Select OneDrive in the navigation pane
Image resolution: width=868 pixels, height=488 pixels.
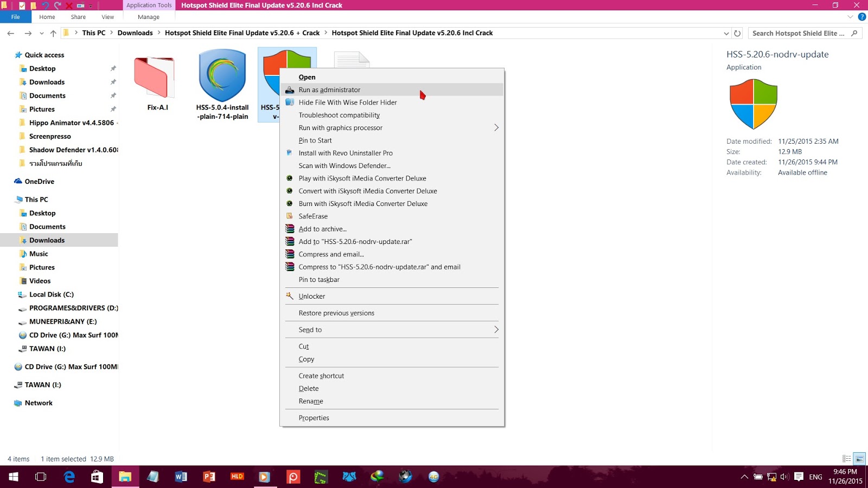[40, 181]
